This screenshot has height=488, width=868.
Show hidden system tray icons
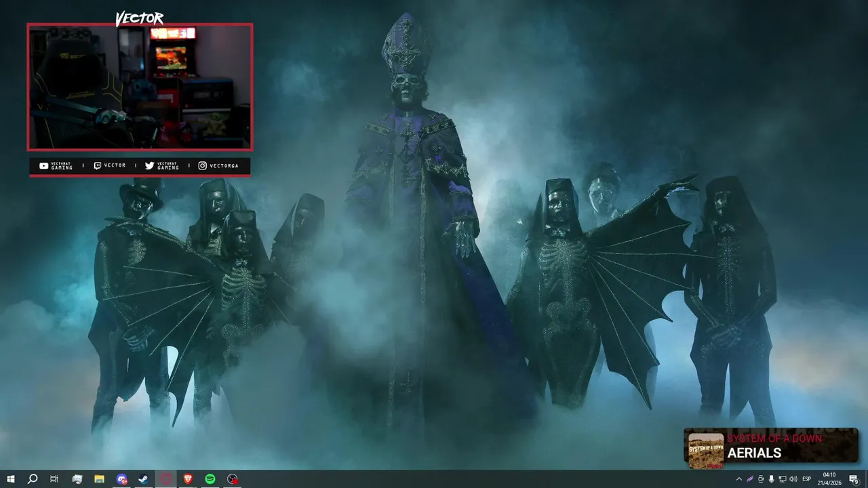tap(739, 479)
